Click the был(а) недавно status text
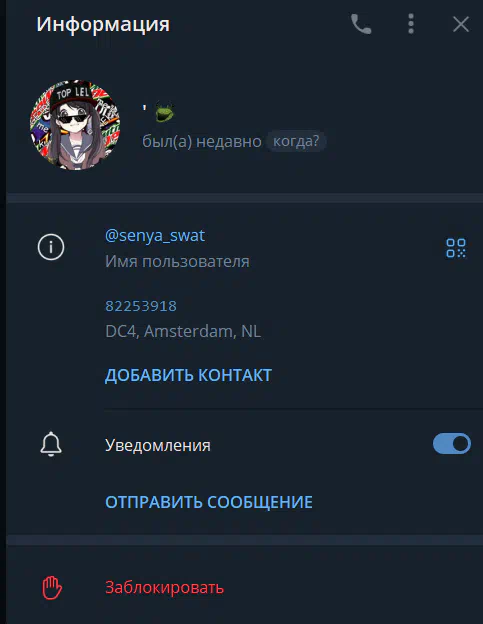483x624 pixels. tap(202, 141)
